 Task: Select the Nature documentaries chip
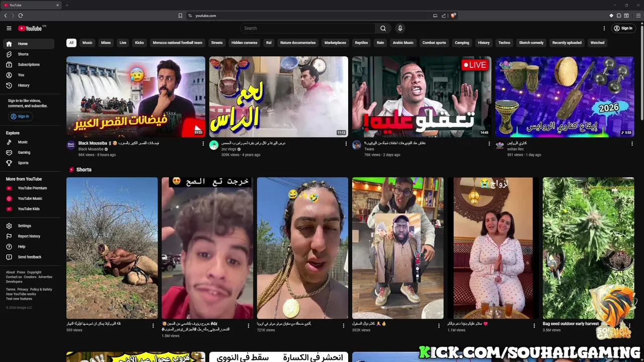pos(298,43)
